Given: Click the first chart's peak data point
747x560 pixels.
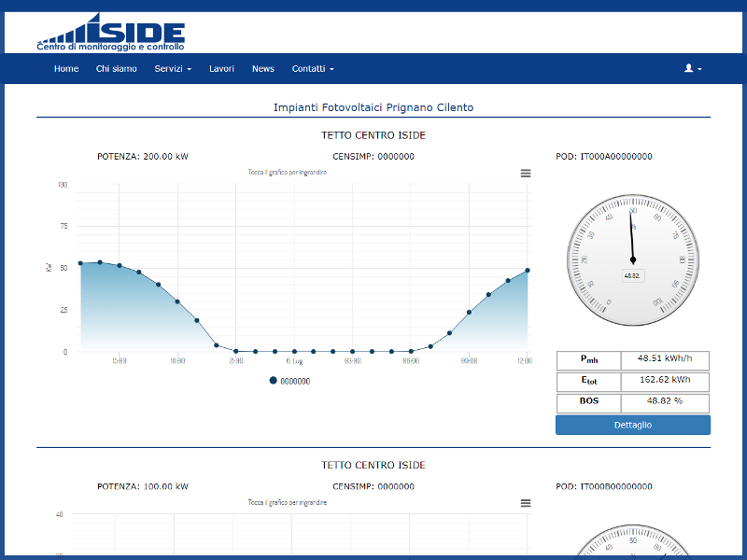Looking at the screenshot, I should point(100,262).
